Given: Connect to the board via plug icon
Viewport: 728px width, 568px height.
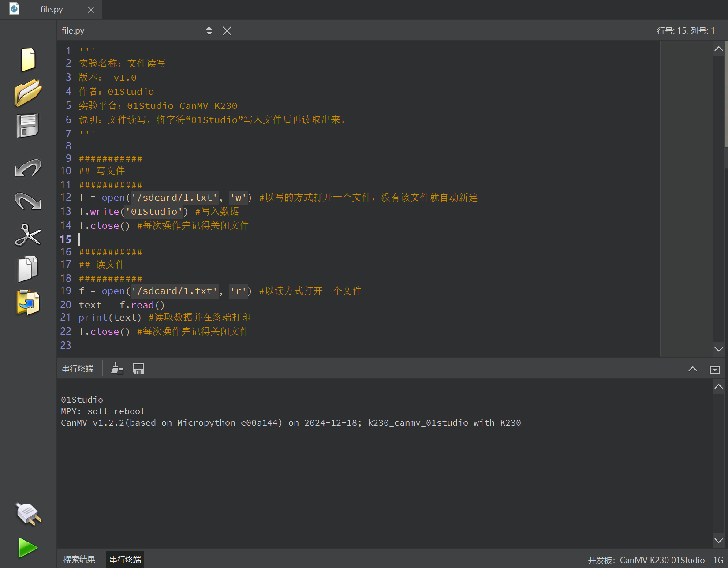Looking at the screenshot, I should (28, 514).
